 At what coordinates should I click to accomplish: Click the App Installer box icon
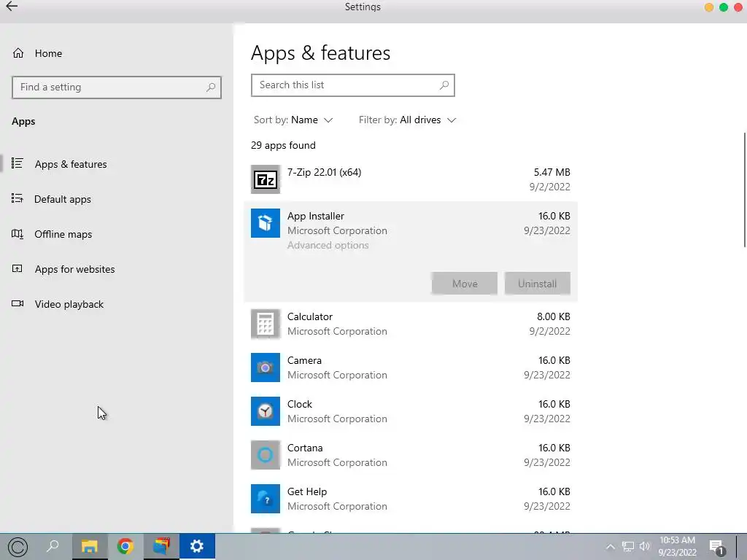[x=266, y=223]
